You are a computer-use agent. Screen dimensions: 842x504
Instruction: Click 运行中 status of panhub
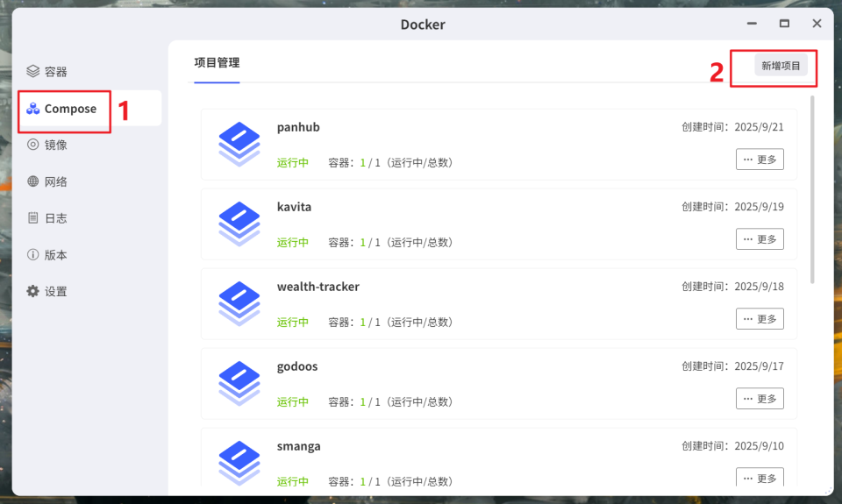[293, 163]
